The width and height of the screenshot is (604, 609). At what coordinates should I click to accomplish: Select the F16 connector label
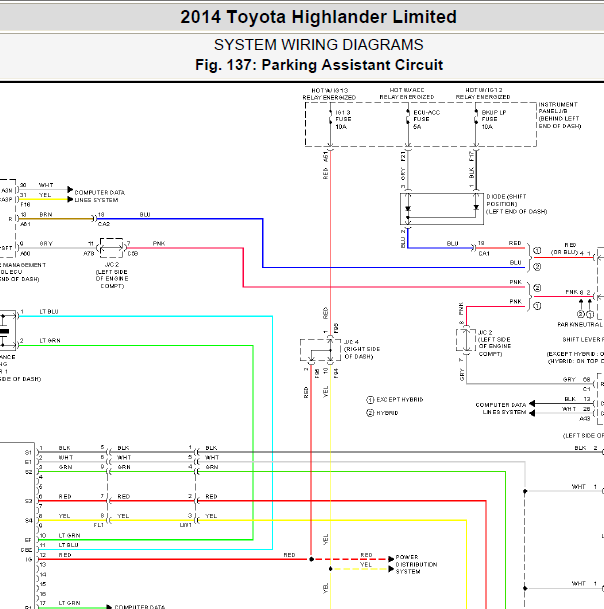point(25,205)
